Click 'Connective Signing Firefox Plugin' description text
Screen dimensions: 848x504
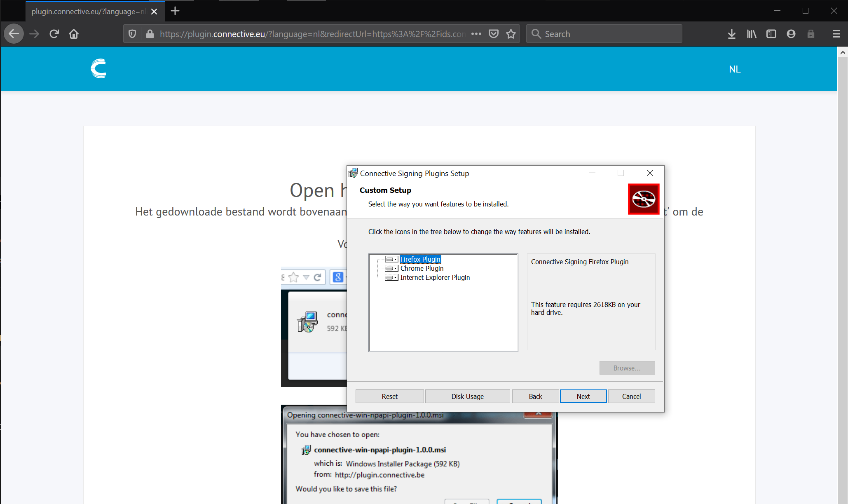[580, 262]
